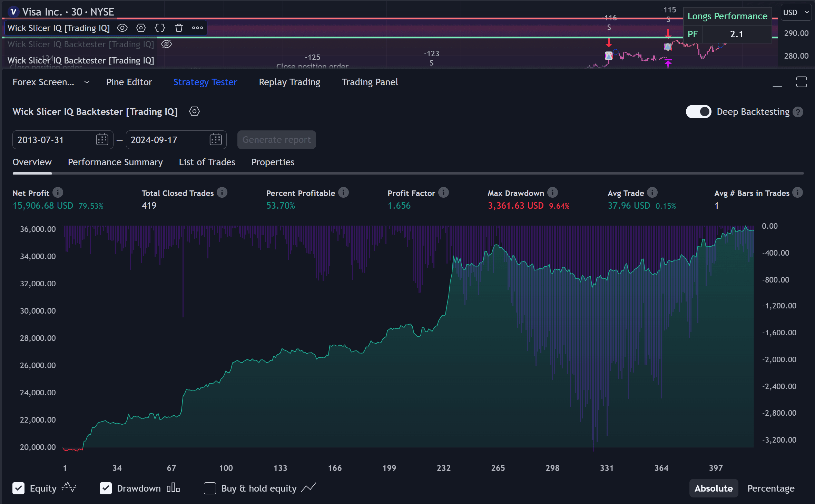
Task: Open source code braces icon for Wick Slicer IQ
Action: [x=160, y=28]
